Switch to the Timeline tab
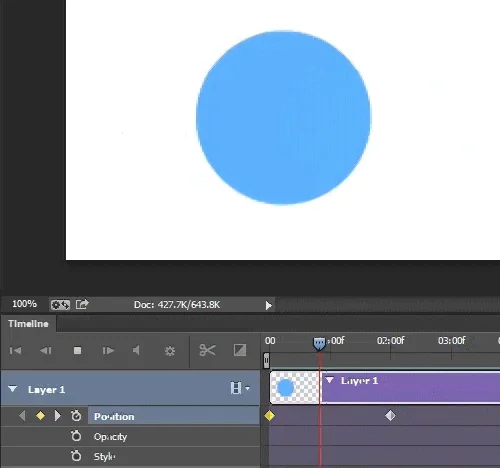 [28, 324]
